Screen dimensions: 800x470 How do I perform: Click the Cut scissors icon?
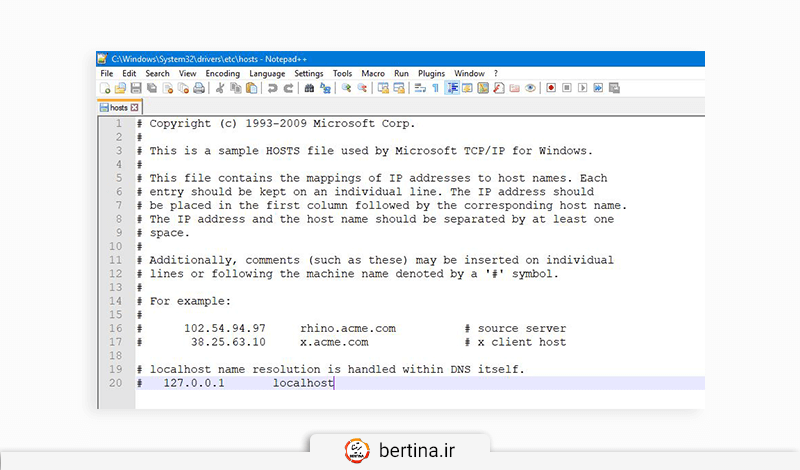220,88
